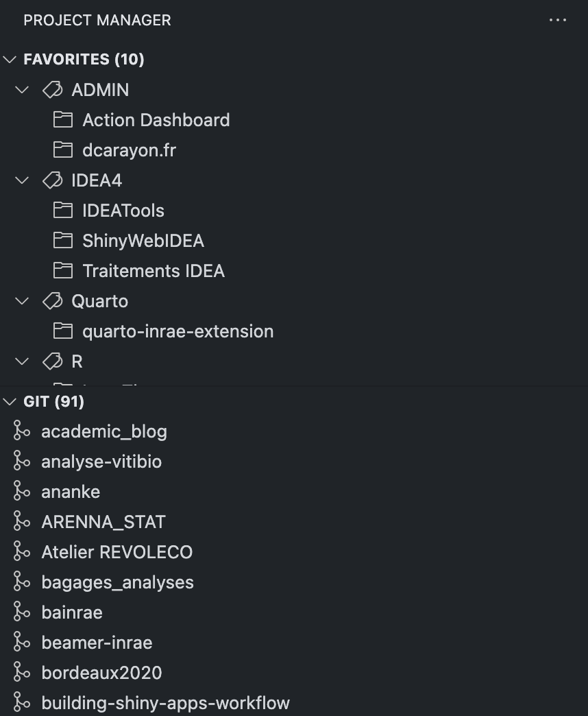Collapse the ADMIN tag group

(x=23, y=90)
